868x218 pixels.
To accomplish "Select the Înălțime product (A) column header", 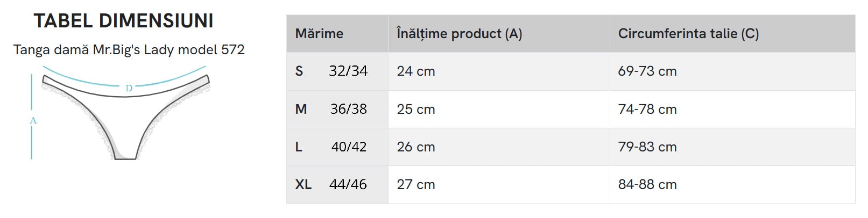I will point(459,34).
